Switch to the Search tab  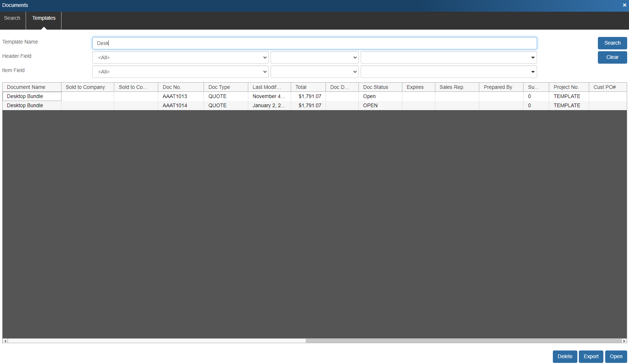pos(12,18)
